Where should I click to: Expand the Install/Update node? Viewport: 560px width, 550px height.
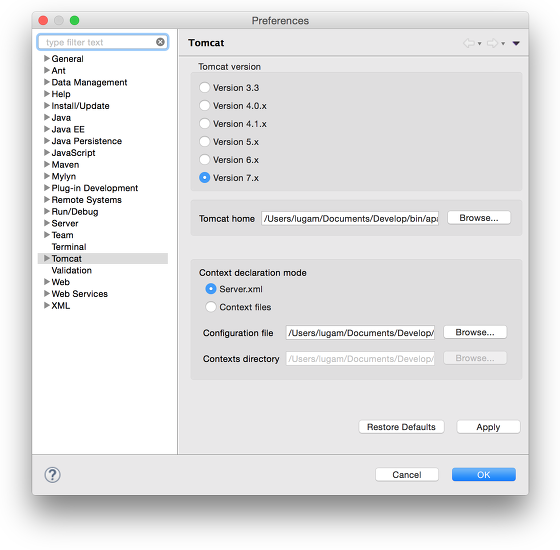point(46,105)
